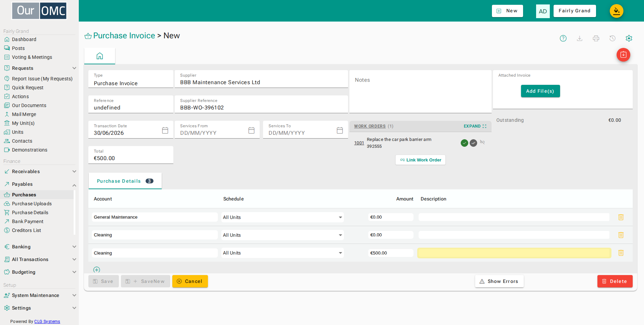Delete the General Maintenance row with the trash icon
Image resolution: width=644 pixels, height=325 pixels.
point(621,217)
